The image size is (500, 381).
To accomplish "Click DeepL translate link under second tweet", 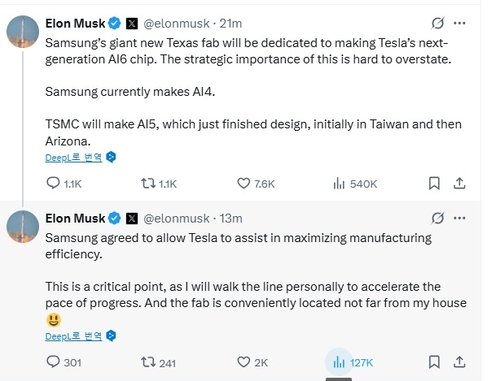I will (x=73, y=336).
